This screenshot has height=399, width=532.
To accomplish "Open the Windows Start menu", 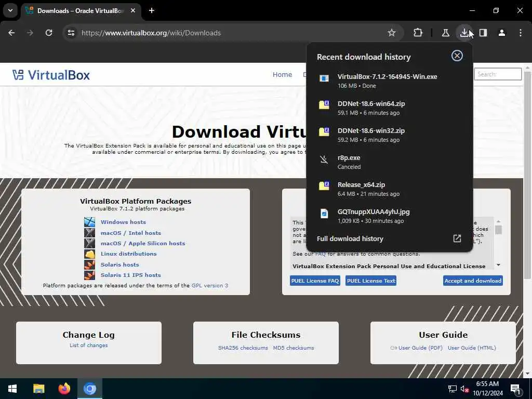I will [x=12, y=389].
